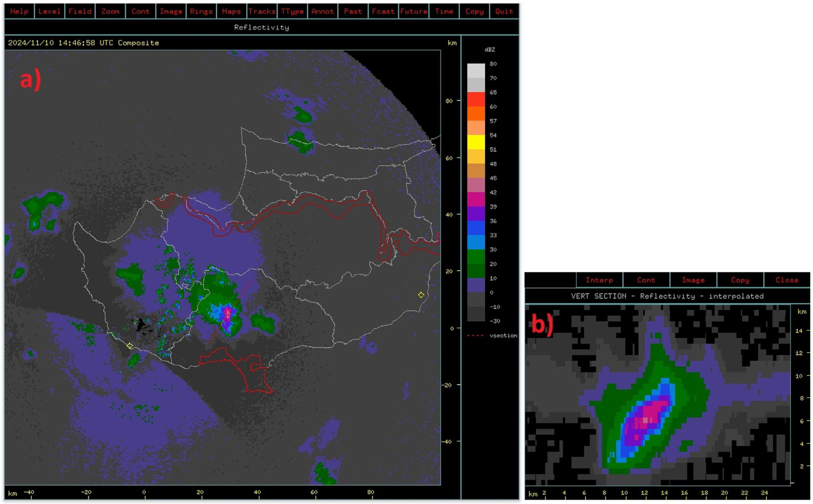Click the Past button
This screenshot has height=504, width=813.
click(x=353, y=11)
